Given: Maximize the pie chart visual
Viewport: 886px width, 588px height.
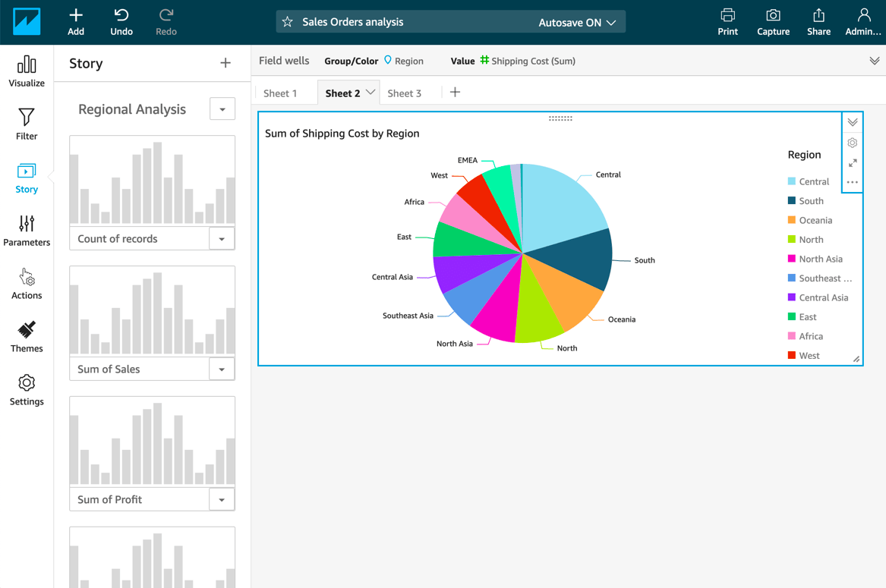Looking at the screenshot, I should (x=852, y=161).
